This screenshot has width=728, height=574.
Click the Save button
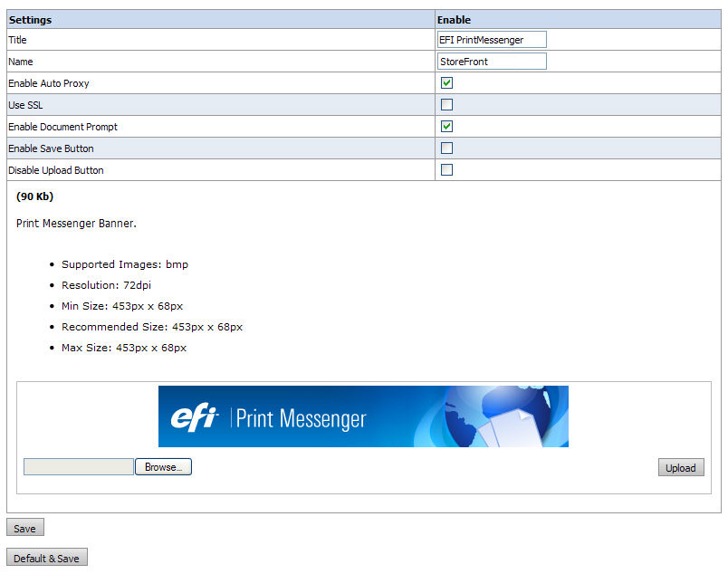tap(25, 528)
